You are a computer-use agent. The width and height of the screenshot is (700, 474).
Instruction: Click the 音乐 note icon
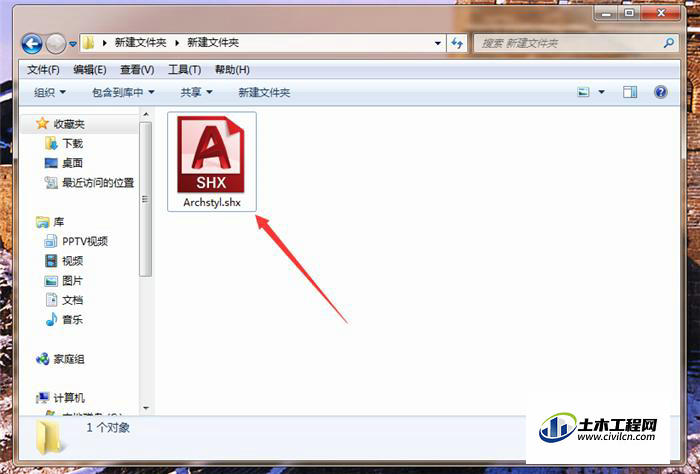click(x=51, y=319)
